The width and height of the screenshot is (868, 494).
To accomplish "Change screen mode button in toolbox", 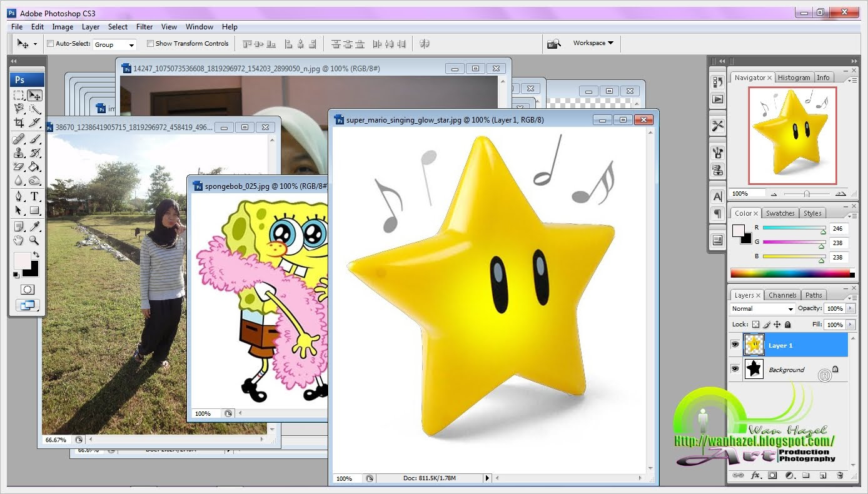I will (x=28, y=306).
